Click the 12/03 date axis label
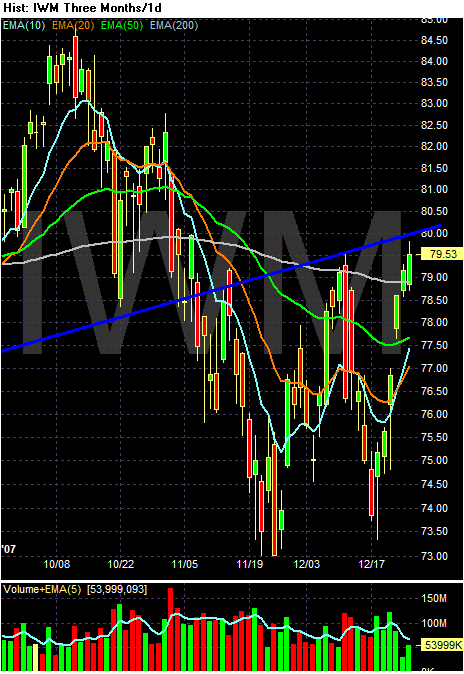This screenshot has height=674, width=464. 307,564
